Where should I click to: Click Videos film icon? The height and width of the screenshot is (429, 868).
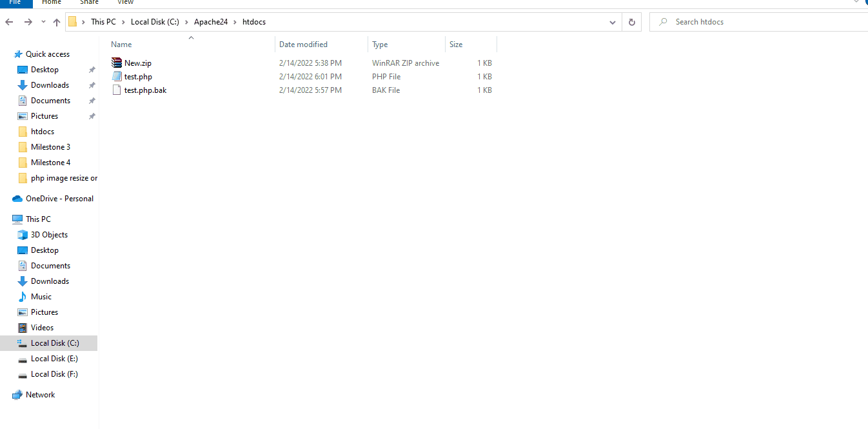[x=23, y=328]
